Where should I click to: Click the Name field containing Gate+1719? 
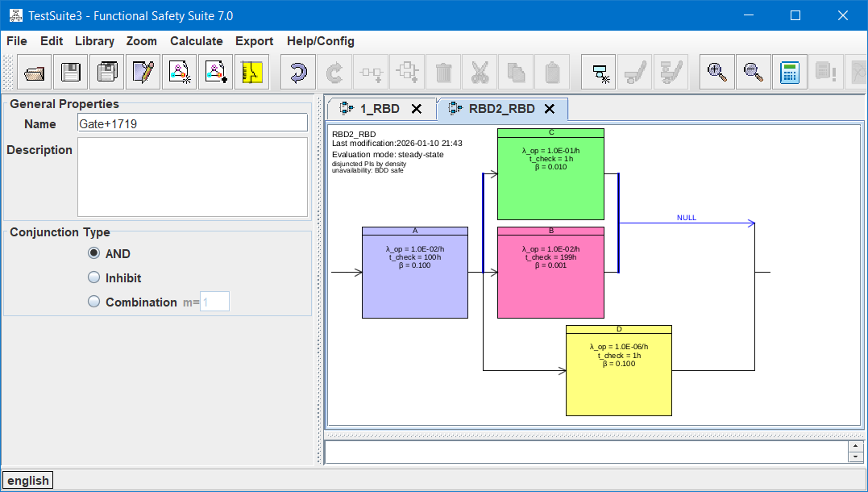point(193,123)
